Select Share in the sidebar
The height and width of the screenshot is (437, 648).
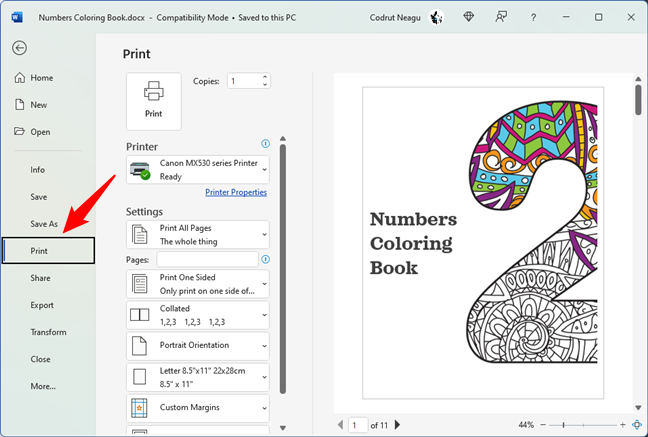tap(40, 278)
